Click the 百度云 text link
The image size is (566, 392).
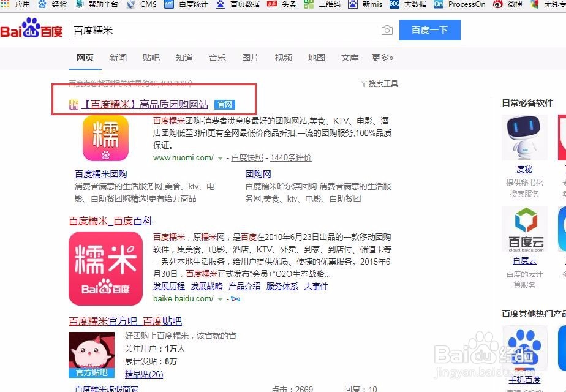click(x=524, y=260)
